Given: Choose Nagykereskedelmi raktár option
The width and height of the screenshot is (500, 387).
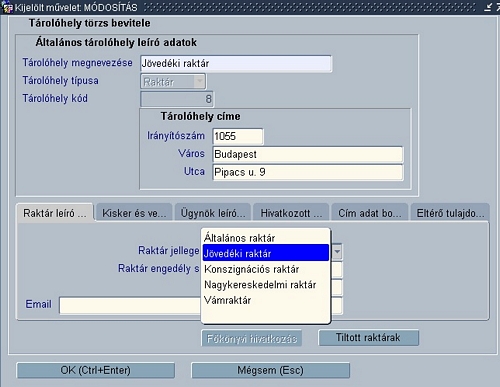Looking at the screenshot, I should click(x=266, y=284).
